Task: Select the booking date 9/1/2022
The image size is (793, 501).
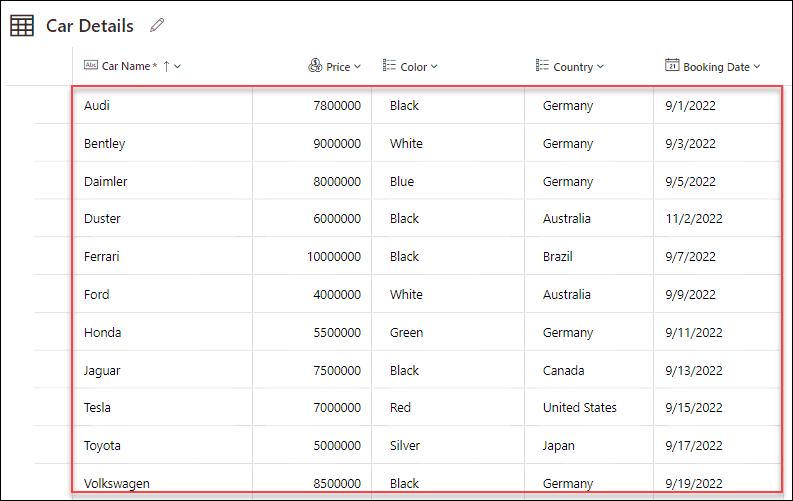Action: pyautogui.click(x=690, y=106)
